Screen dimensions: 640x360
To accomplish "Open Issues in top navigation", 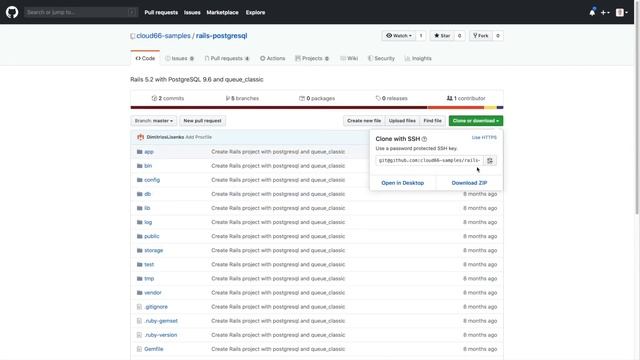I will [192, 13].
